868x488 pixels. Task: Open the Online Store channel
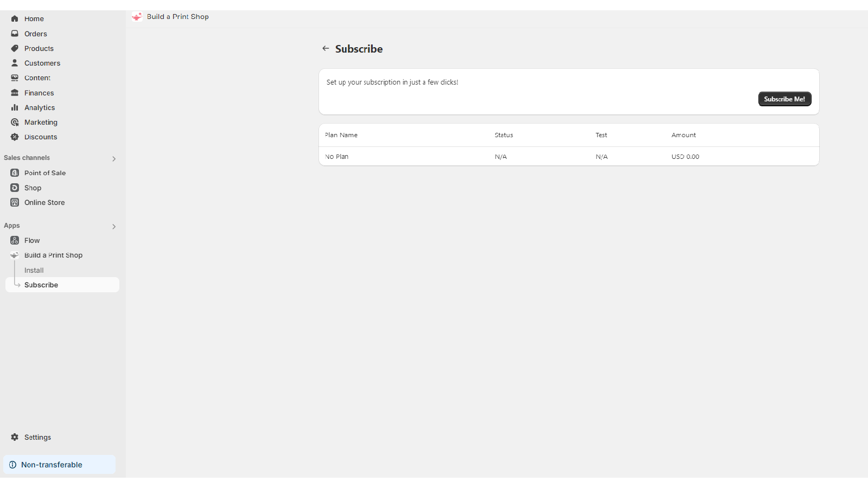(44, 202)
